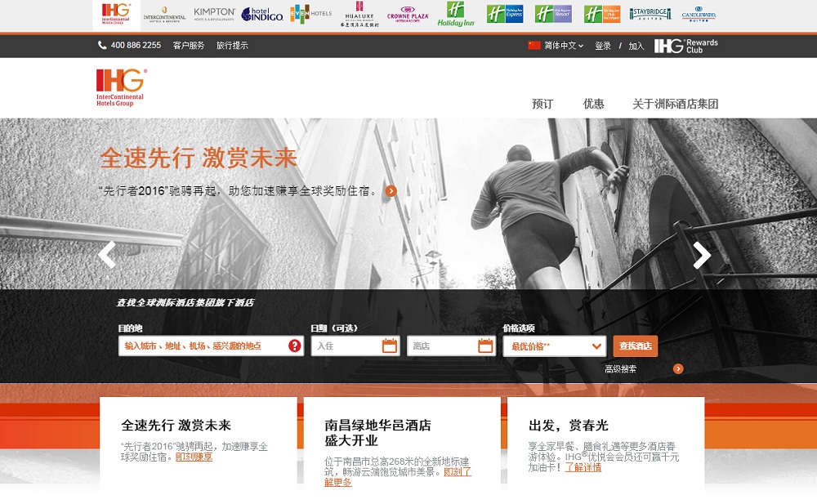This screenshot has width=817, height=504.
Task: Open the 预订 booking menu
Action: pyautogui.click(x=542, y=104)
